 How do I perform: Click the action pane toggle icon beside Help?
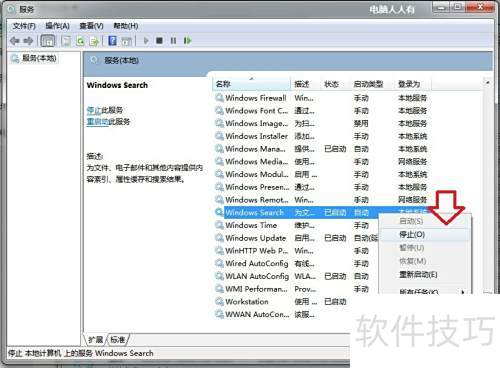click(127, 41)
